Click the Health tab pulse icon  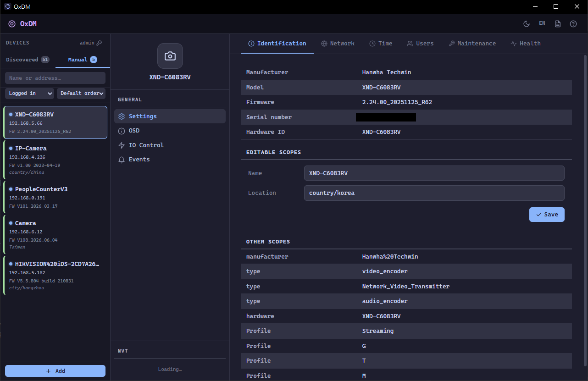[514, 44]
